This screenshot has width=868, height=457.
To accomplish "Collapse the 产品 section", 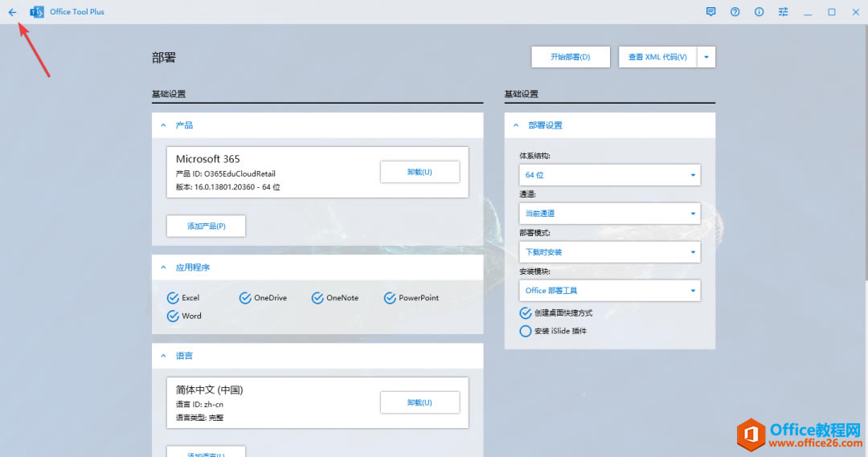I will point(163,125).
